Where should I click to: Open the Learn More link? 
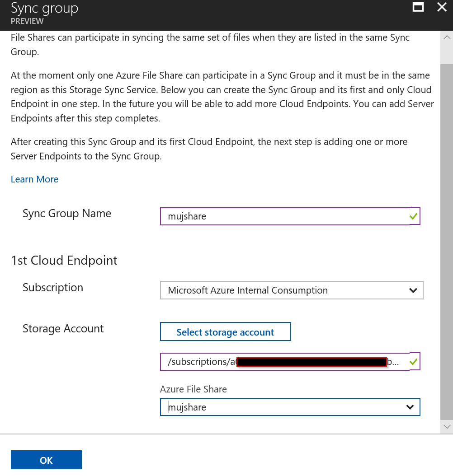[35, 179]
